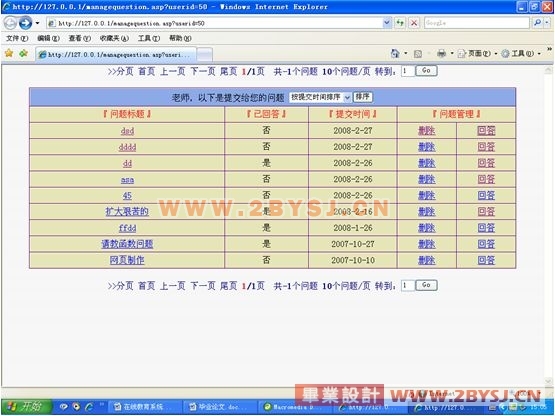
Task: Click the Refresh page icon
Action: (400, 23)
